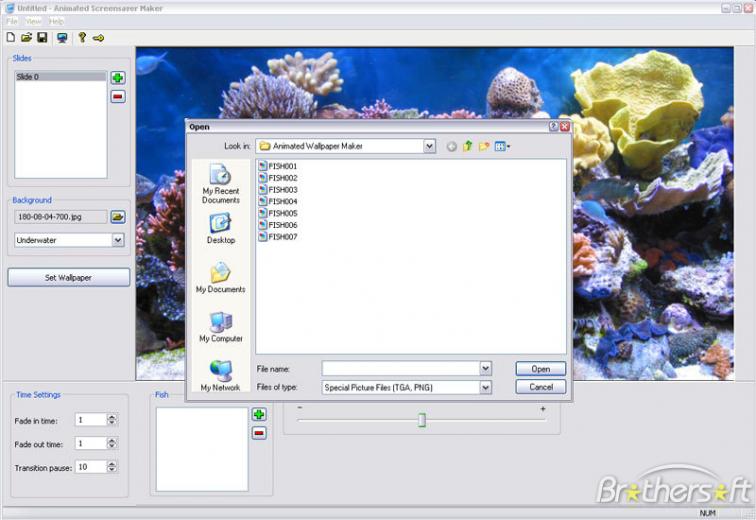Click the key registration toolbar icon
The width and height of the screenshot is (756, 520).
[98, 38]
